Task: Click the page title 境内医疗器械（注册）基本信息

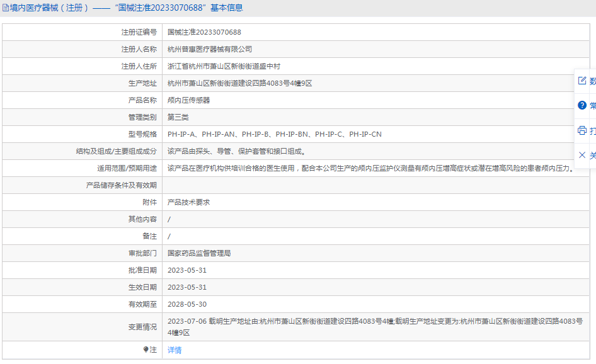Action: click(x=126, y=8)
